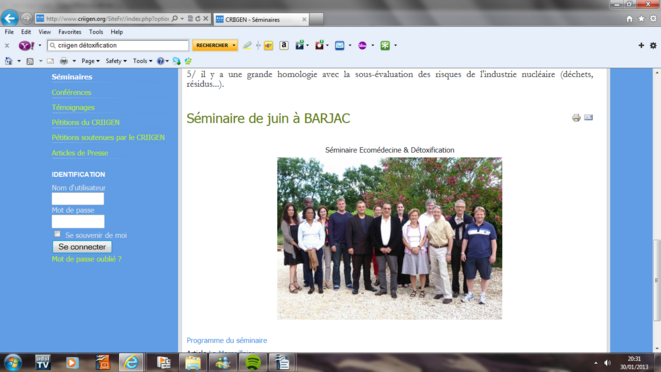This screenshot has width=661, height=372.
Task: Open the 'Programme du séminaire' link
Action: pos(227,340)
